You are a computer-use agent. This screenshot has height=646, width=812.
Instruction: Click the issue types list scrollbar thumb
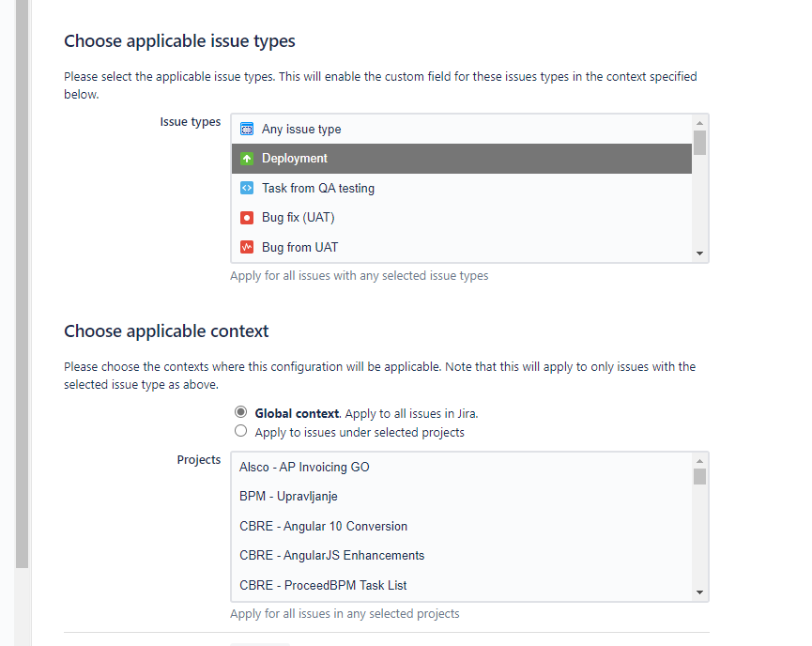coord(699,143)
